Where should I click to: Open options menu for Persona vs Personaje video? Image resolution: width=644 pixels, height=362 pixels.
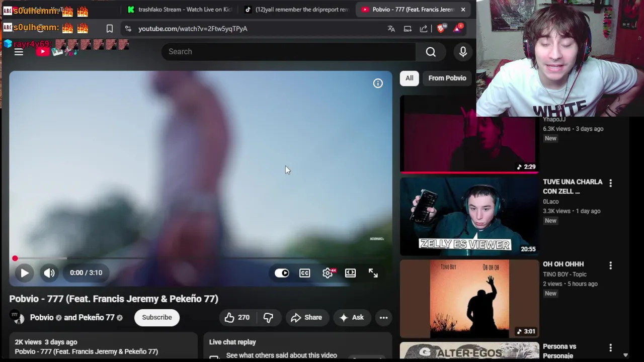point(610,348)
